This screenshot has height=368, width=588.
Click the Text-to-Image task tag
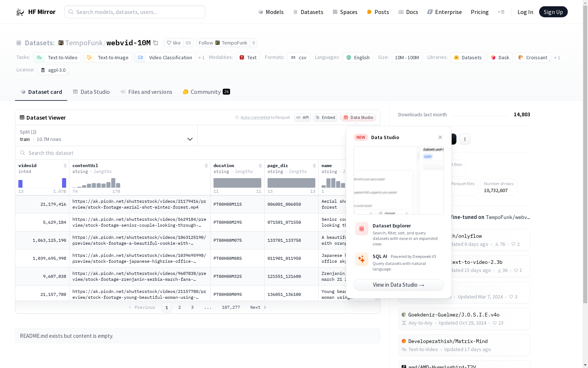pyautogui.click(x=107, y=57)
